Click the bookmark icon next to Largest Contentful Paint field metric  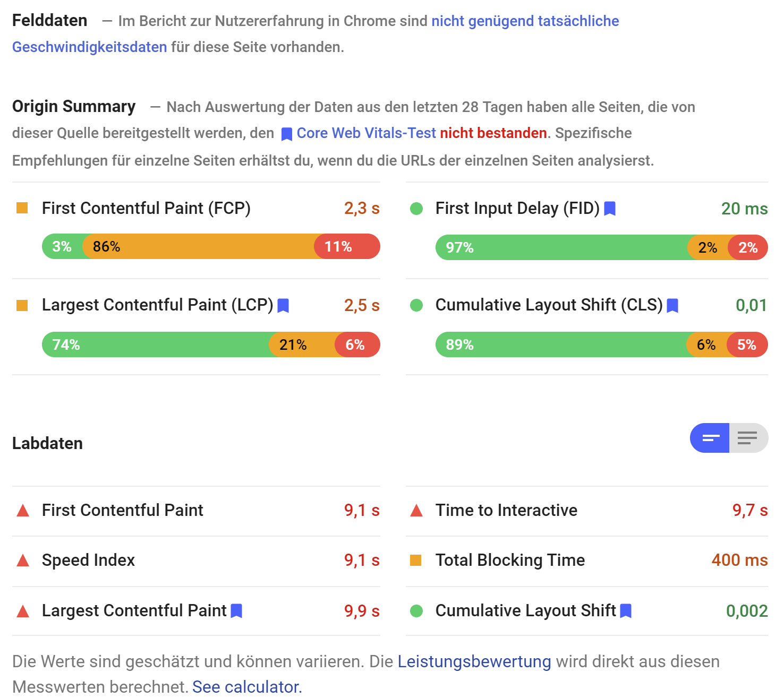coord(284,306)
